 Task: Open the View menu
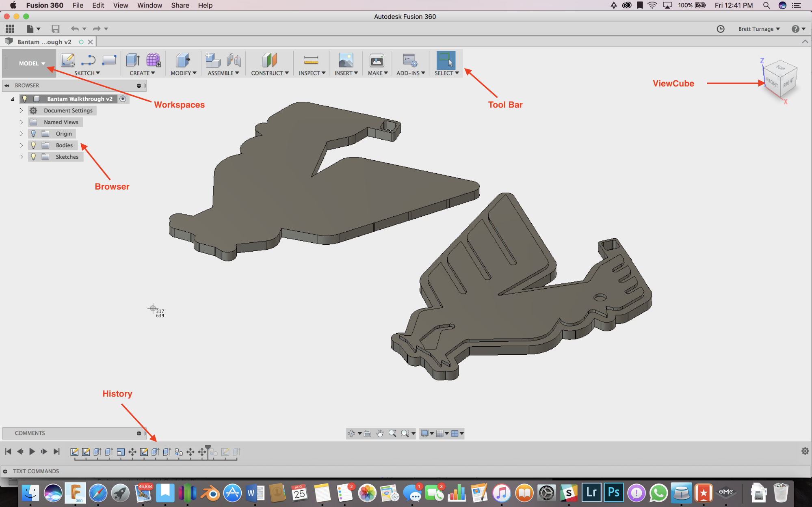pyautogui.click(x=120, y=5)
